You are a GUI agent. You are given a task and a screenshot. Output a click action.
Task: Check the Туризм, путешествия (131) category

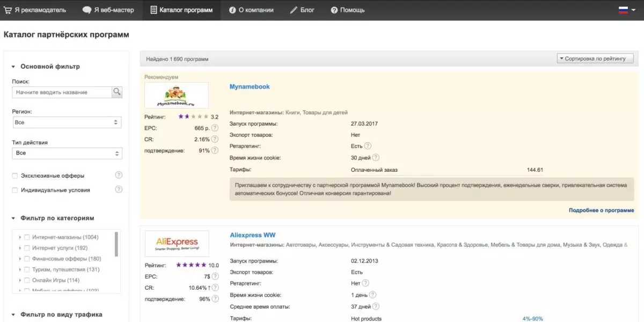27,269
